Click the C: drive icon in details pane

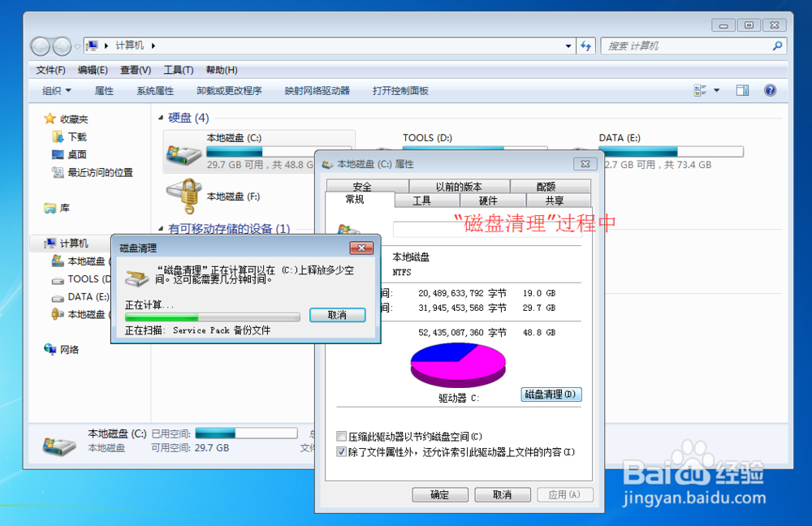[59, 446]
